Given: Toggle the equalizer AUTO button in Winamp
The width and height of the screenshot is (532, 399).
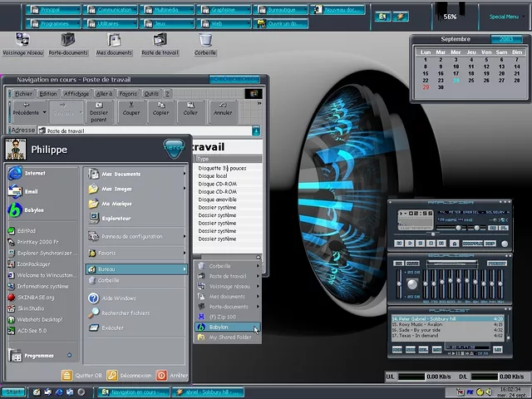Looking at the screenshot, I should tap(411, 264).
